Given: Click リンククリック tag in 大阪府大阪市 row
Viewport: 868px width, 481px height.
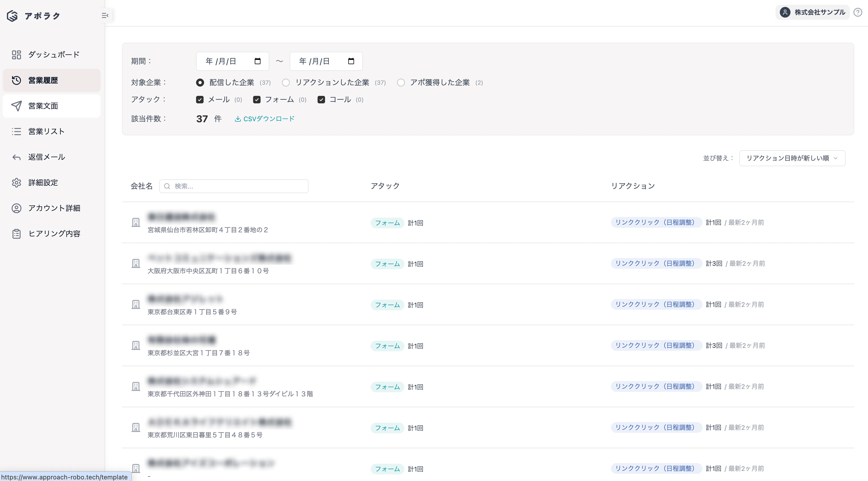Looking at the screenshot, I should tap(656, 263).
